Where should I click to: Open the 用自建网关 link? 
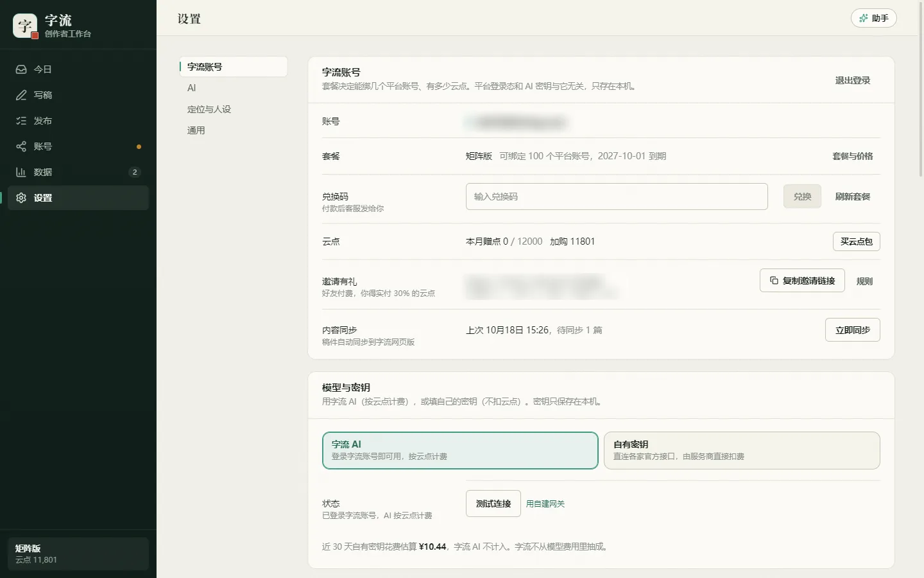coord(545,504)
